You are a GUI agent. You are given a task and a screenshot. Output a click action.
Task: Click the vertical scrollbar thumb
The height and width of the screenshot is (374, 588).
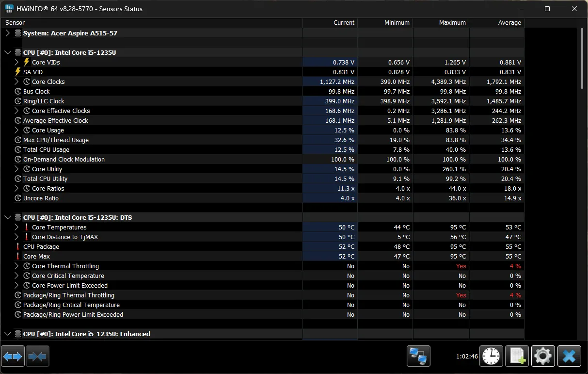pyautogui.click(x=582, y=58)
